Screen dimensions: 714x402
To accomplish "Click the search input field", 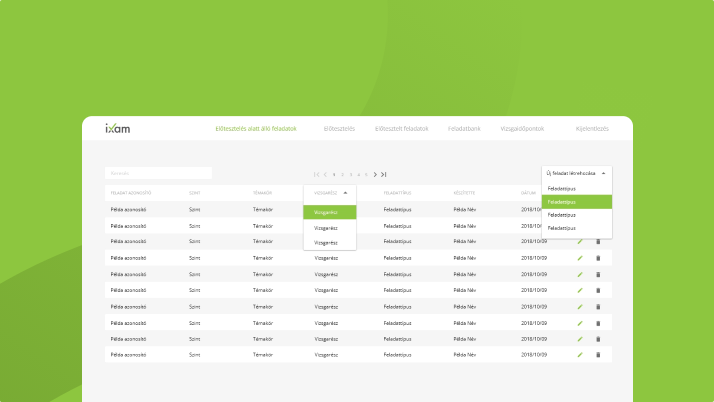I will 158,173.
